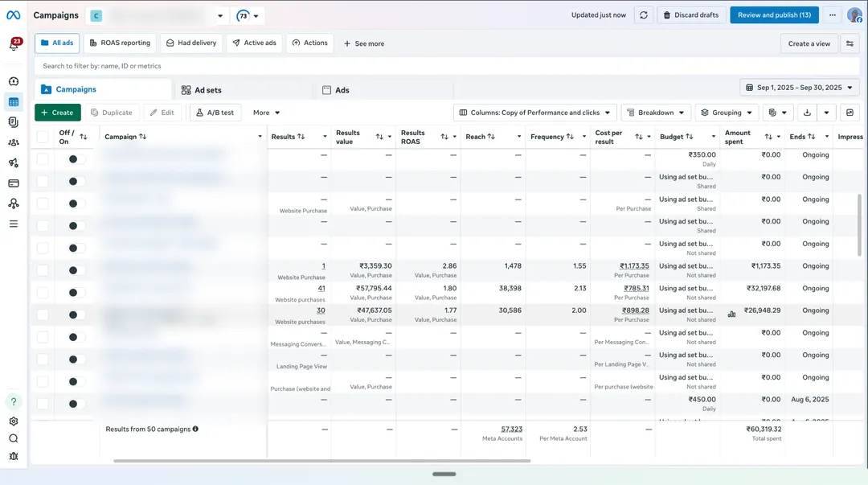Image resolution: width=868 pixels, height=485 pixels.
Task: Select all campaigns header checkbox
Action: (x=43, y=137)
